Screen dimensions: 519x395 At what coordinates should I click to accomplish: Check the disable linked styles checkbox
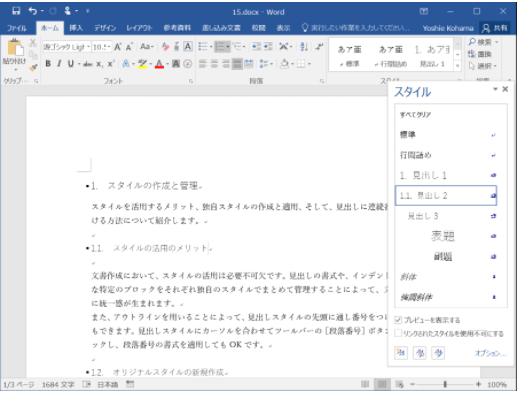coord(398,333)
